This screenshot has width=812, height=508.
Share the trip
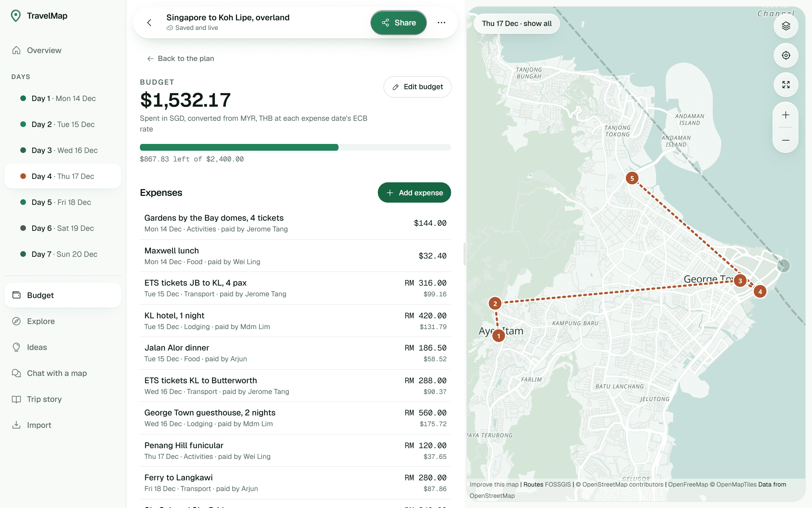tap(398, 23)
